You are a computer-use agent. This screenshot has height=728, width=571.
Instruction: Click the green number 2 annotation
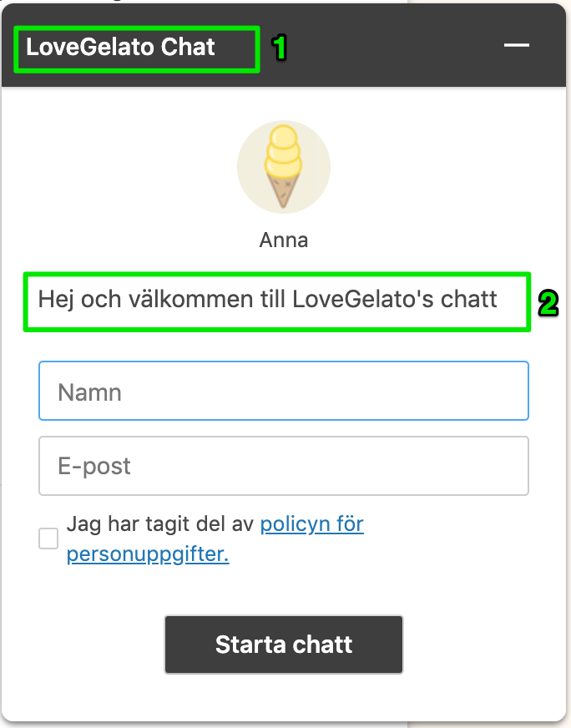tap(547, 304)
